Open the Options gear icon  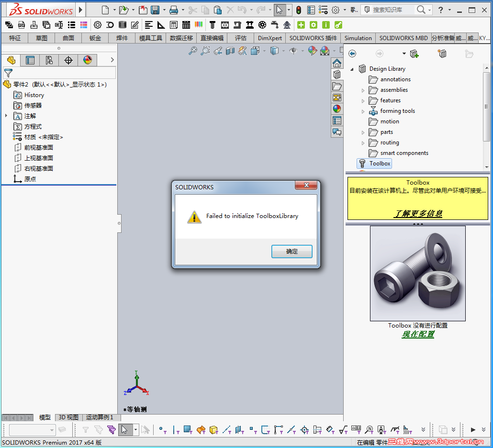[x=336, y=10]
